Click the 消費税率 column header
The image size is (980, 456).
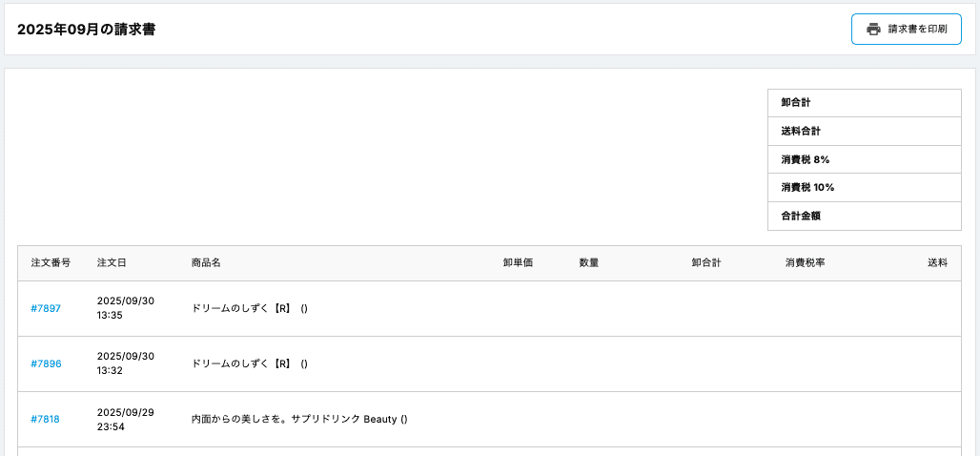point(806,262)
